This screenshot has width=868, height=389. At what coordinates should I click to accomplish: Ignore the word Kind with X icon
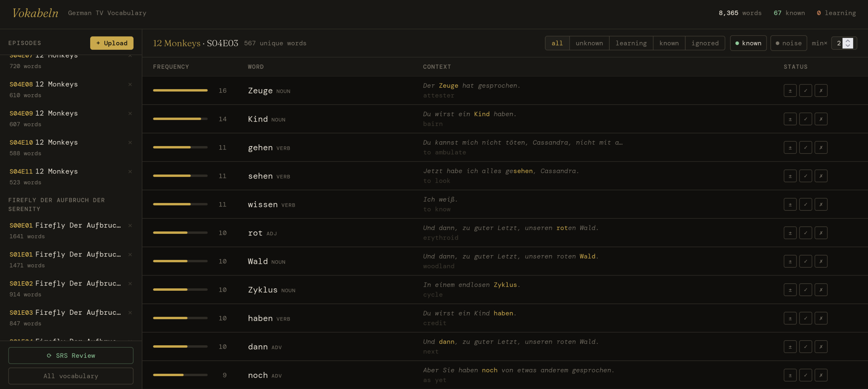821,119
